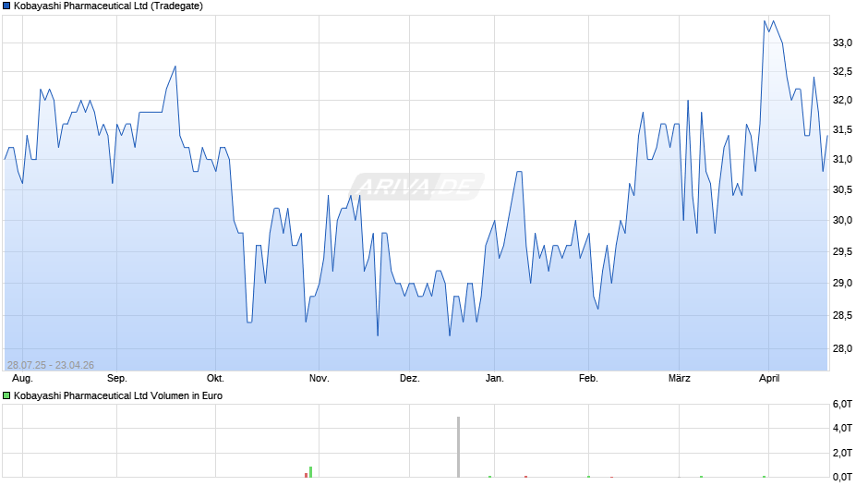
Task: Select the 'Kobayashi Pharmaceutical Ltd Volumen in Euro' label
Action: pos(118,395)
